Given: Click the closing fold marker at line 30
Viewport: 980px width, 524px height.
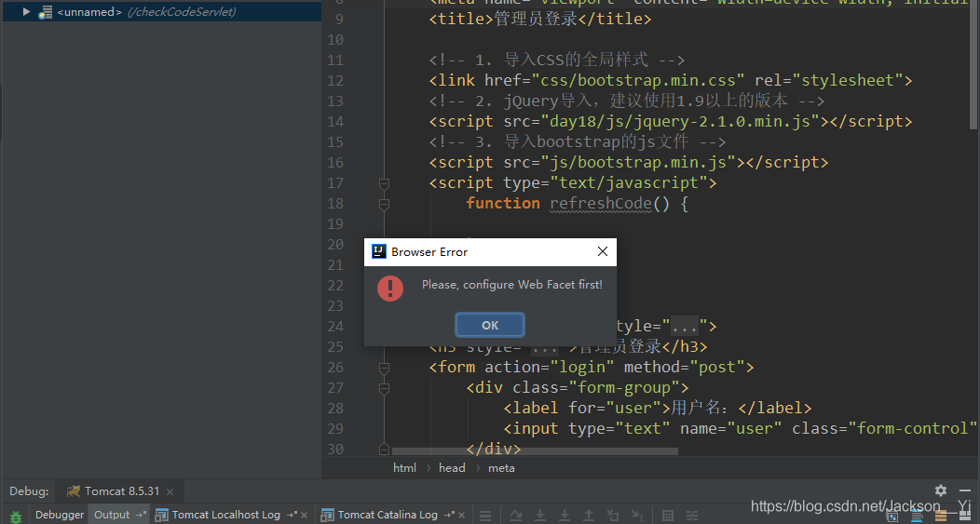Looking at the screenshot, I should 385,449.
